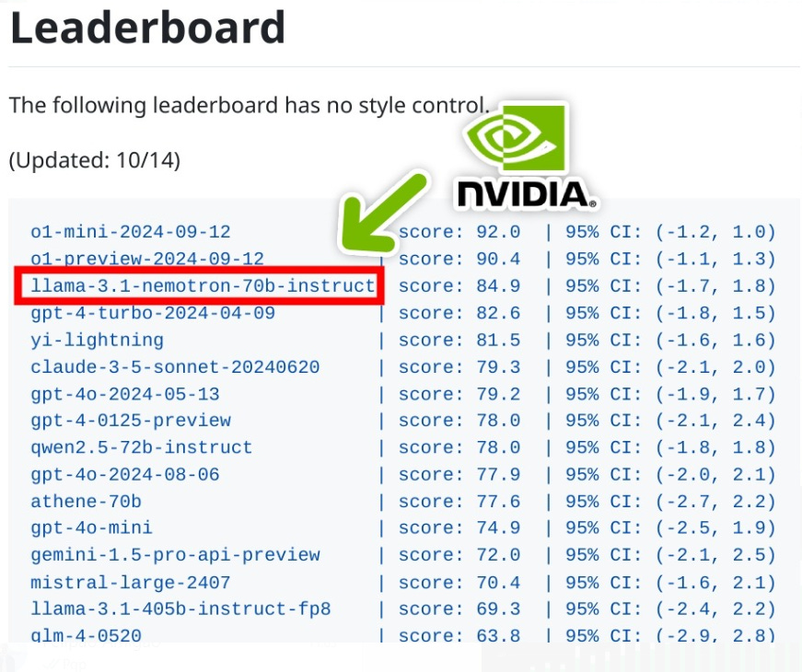The image size is (802, 672).
Task: Click the "95% CI: (-2.1, 2.4)" interval for gpt-4-0125-preview
Action: 670,421
